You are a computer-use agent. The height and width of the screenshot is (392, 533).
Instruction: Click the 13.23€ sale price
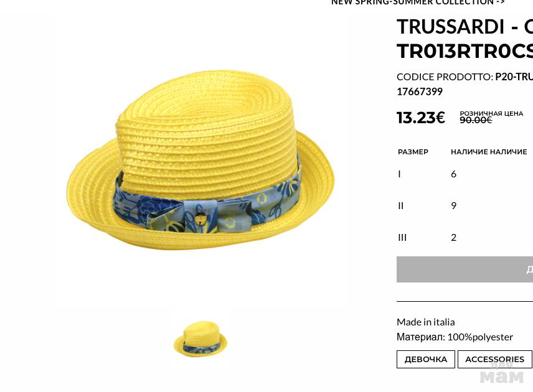421,118
